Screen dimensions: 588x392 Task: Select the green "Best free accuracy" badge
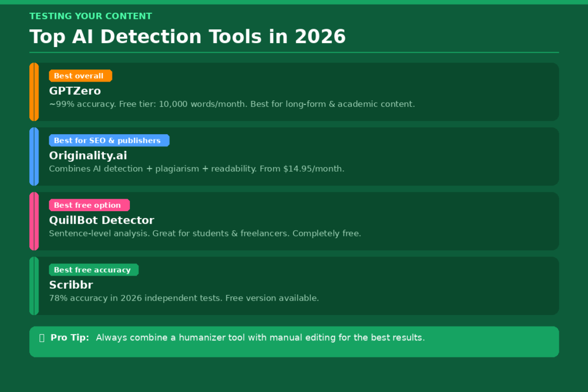pos(94,270)
